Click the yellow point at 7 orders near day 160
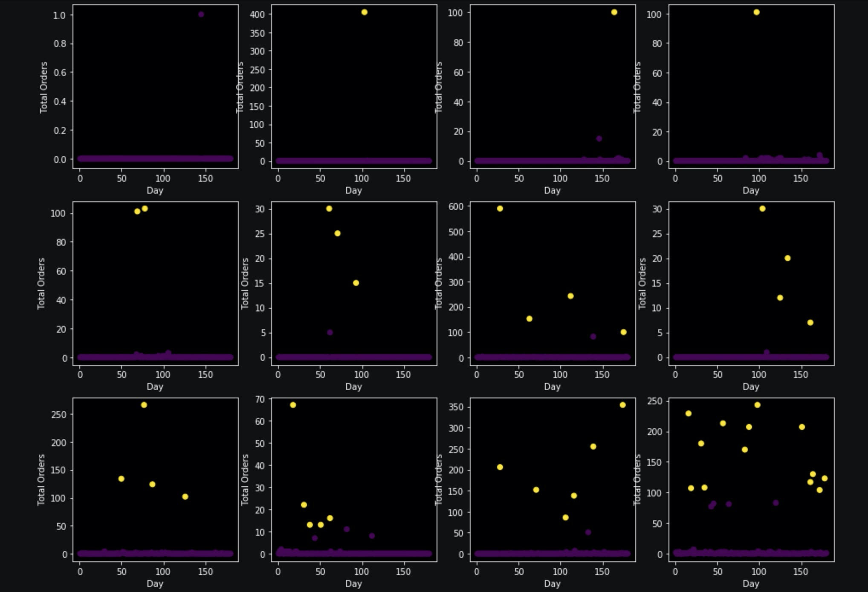The height and width of the screenshot is (592, 868). 810,322
